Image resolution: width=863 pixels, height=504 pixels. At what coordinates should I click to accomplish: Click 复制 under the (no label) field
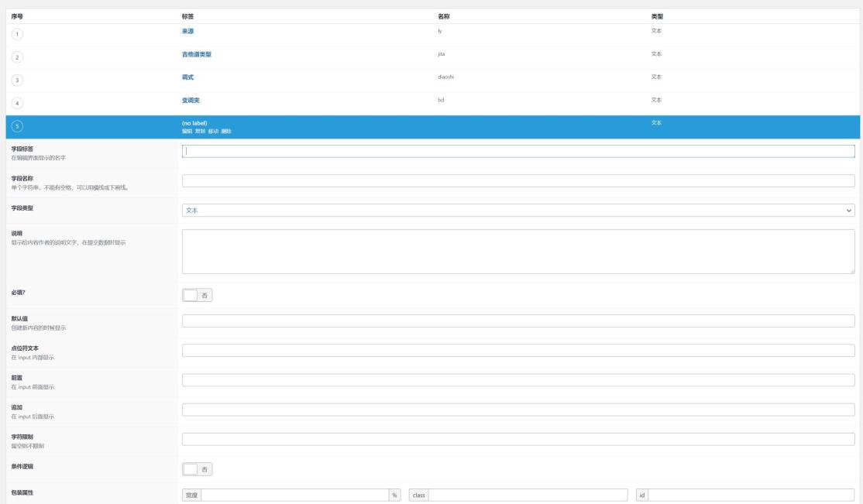tap(200, 132)
